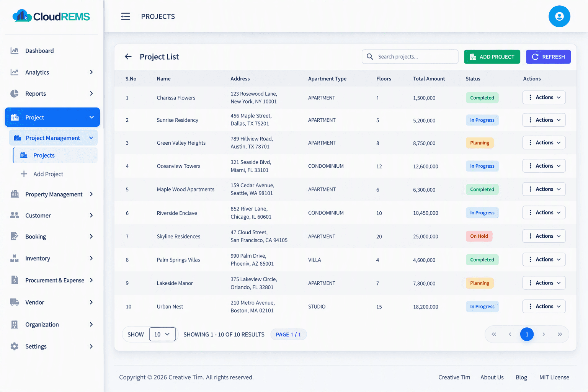Open the Project sidebar section

click(x=52, y=117)
